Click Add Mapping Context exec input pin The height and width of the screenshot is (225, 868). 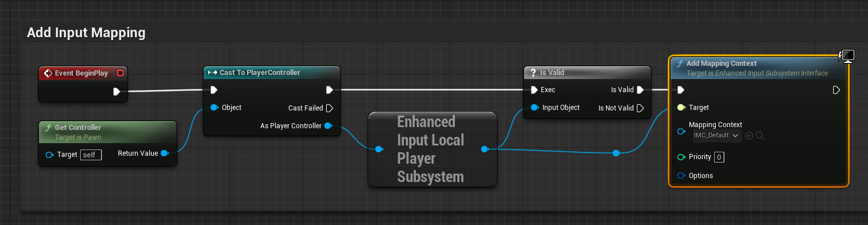(681, 90)
